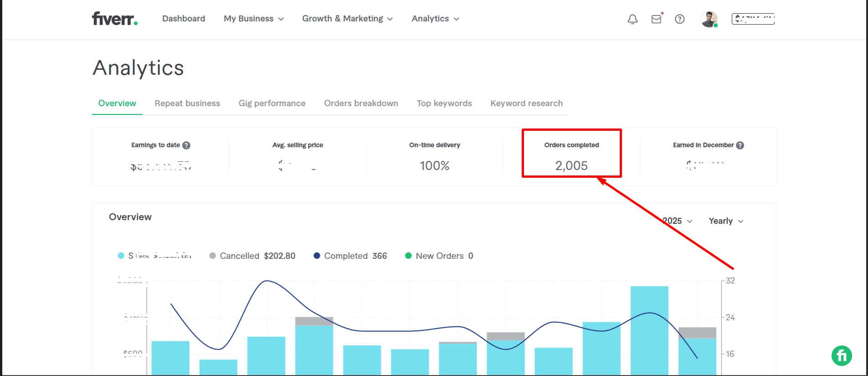
Task: Switch to the Gig performance tab
Action: click(x=272, y=103)
